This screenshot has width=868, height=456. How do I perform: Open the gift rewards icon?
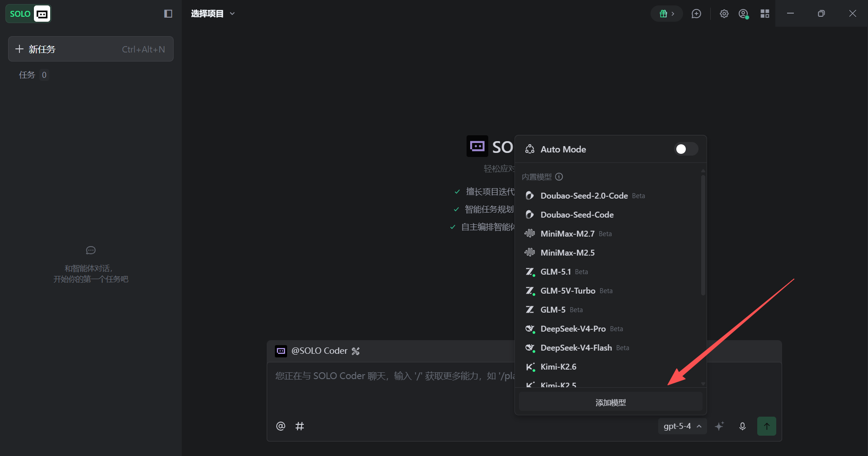point(667,14)
